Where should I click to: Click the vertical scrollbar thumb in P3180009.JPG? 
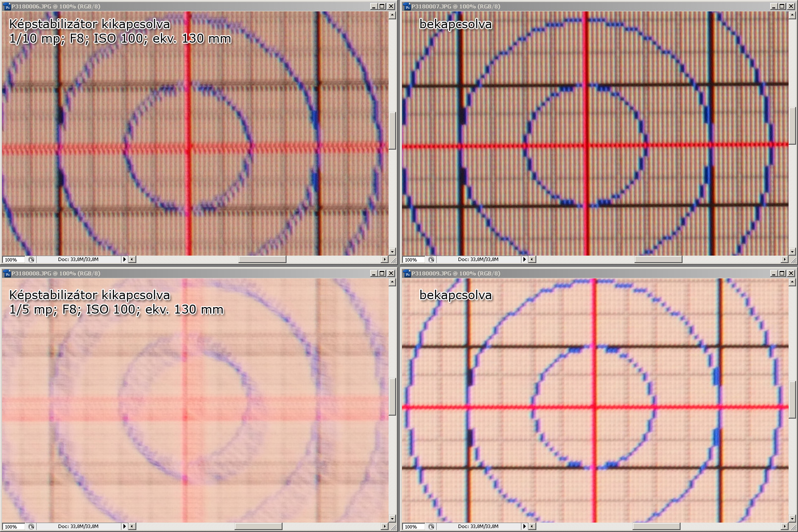tap(792, 399)
